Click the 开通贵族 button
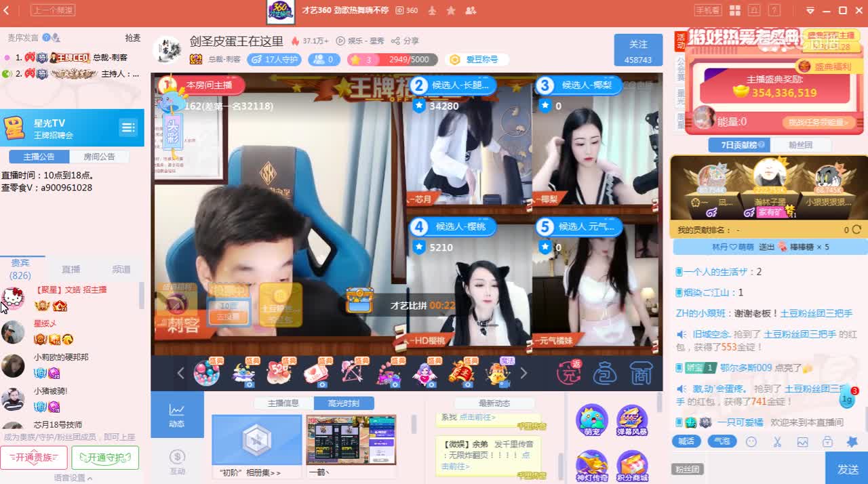 (34, 458)
